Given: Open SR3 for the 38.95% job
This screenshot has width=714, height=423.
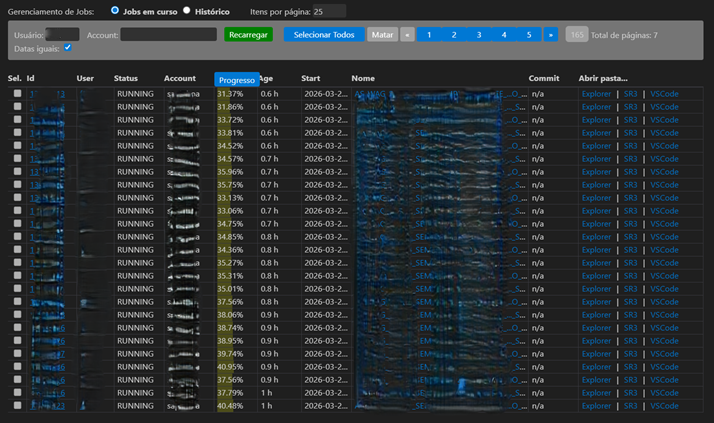Looking at the screenshot, I should pos(630,341).
